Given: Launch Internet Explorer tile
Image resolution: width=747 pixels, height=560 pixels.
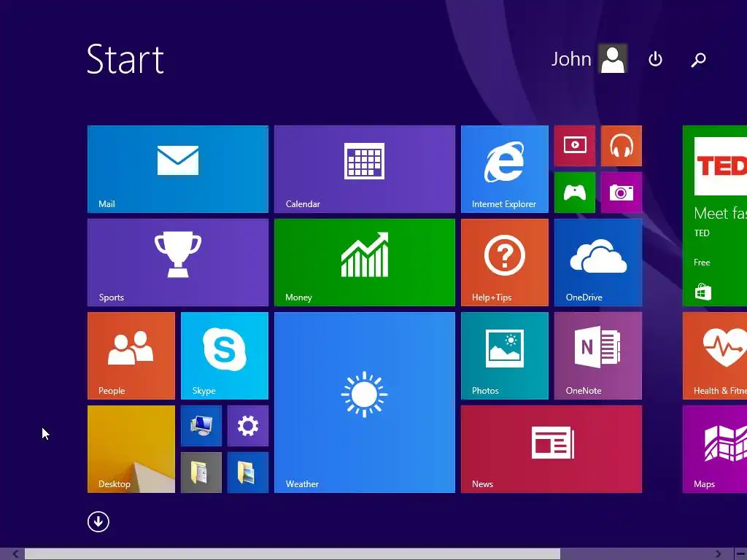Looking at the screenshot, I should pyautogui.click(x=505, y=169).
